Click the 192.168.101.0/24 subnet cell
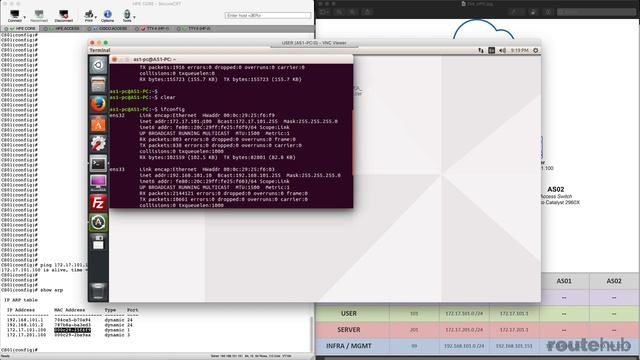 coord(464,346)
